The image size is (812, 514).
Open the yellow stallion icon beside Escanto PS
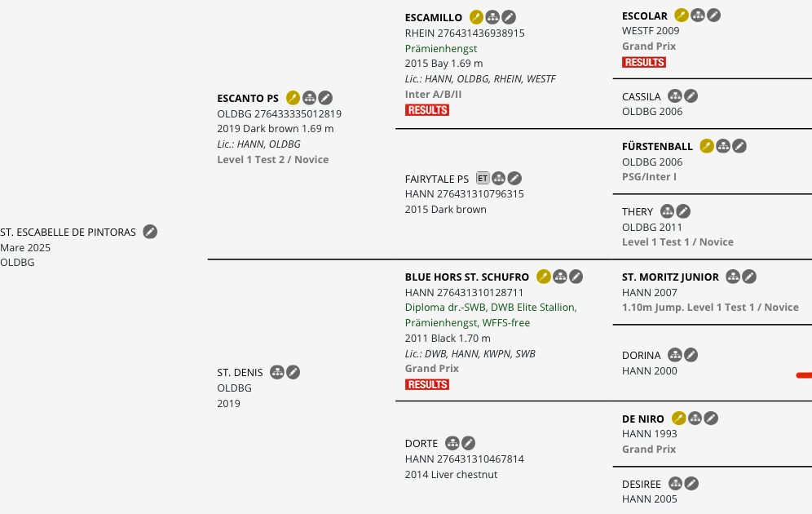[x=293, y=97]
